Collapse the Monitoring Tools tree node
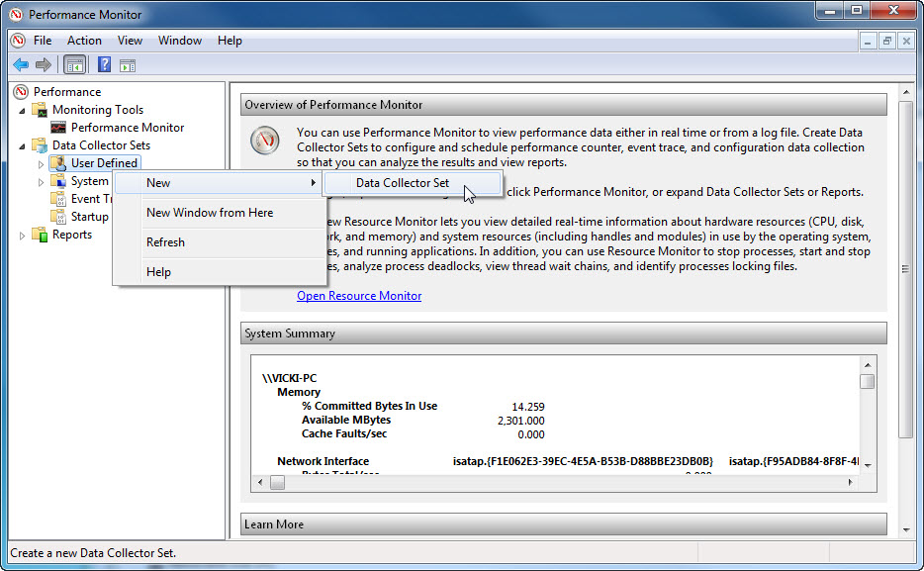Viewport: 924px width, 571px height. 22,110
